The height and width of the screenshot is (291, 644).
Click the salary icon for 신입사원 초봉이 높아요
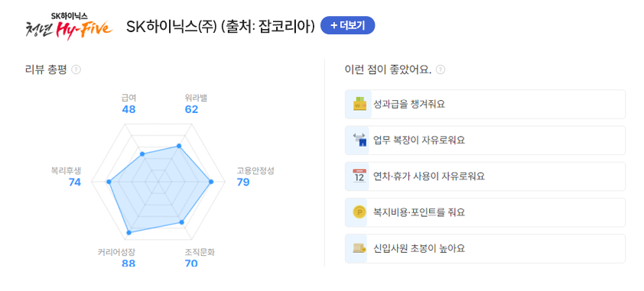pyautogui.click(x=359, y=248)
